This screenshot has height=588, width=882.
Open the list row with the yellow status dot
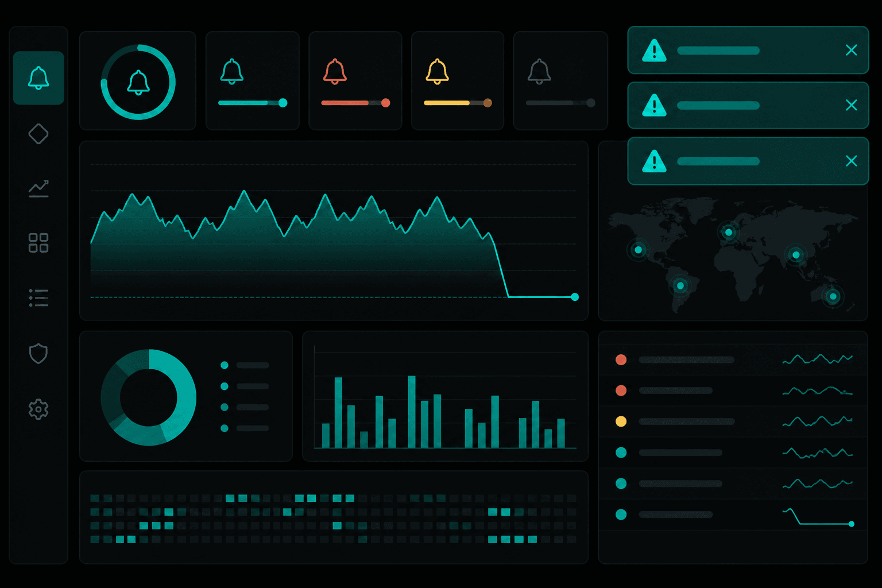tap(733, 421)
